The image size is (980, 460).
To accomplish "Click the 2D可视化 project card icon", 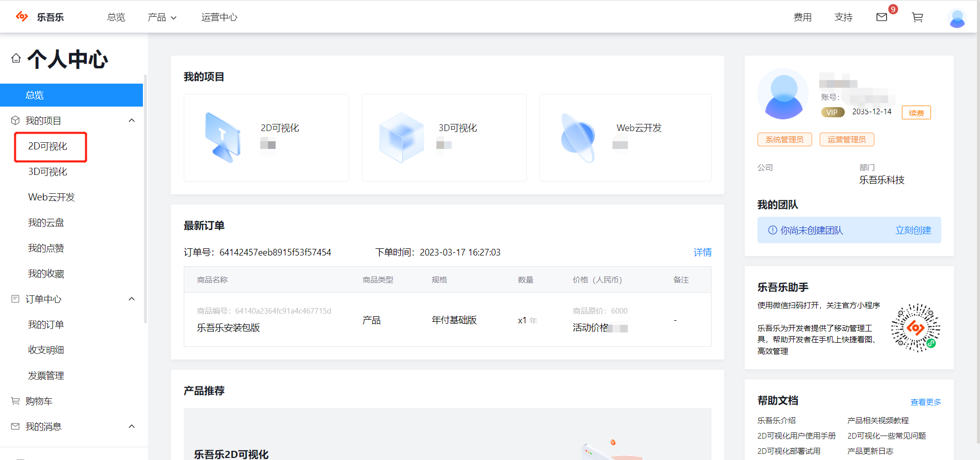I will click(x=223, y=137).
